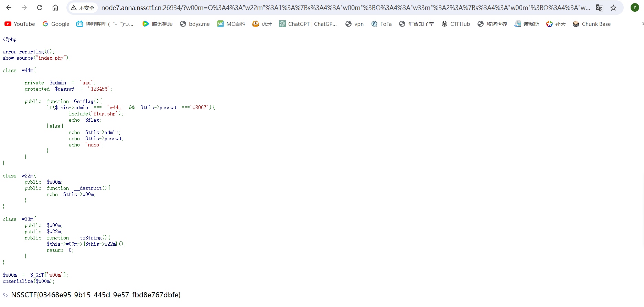Open the 补天 bookmark

coord(556,24)
